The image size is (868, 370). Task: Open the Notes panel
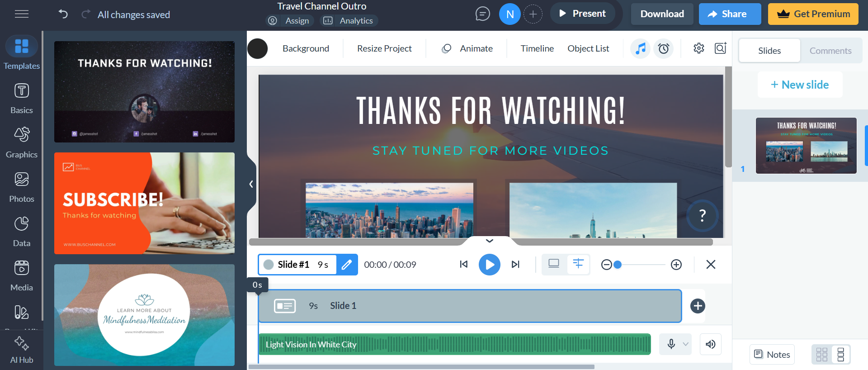[x=772, y=355]
